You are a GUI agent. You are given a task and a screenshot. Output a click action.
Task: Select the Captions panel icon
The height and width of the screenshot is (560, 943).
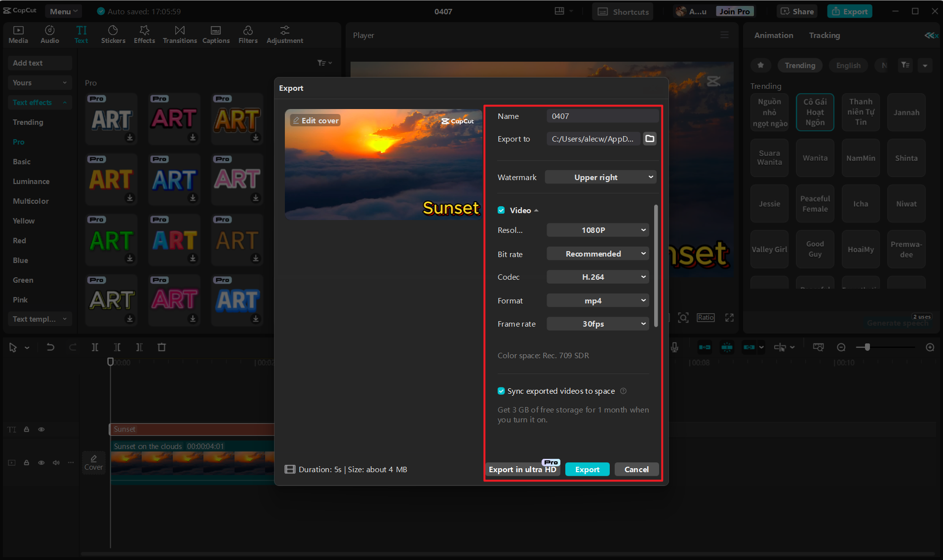point(216,34)
